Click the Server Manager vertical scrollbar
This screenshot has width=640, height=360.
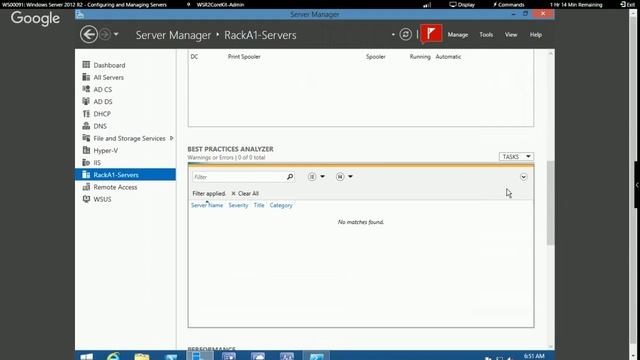point(551,203)
